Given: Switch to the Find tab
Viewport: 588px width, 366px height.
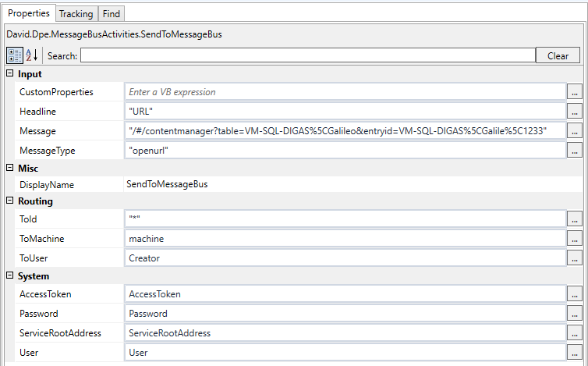Looking at the screenshot, I should click(x=112, y=13).
